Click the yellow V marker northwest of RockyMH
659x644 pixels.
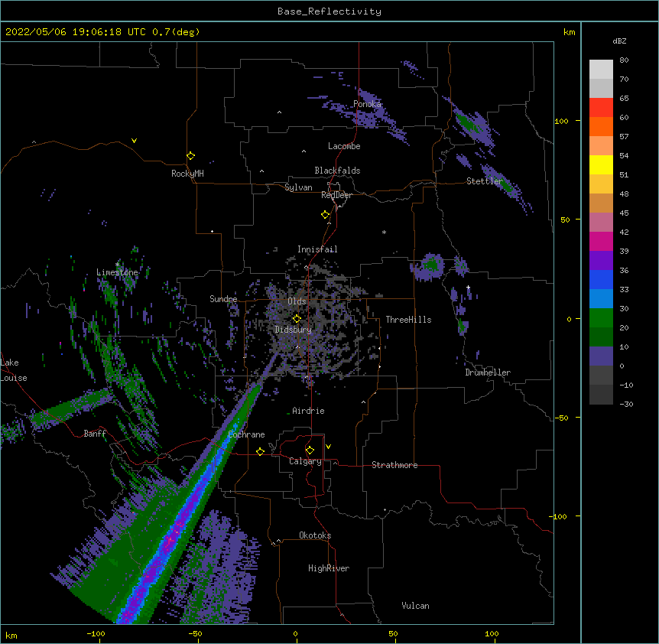tap(134, 141)
